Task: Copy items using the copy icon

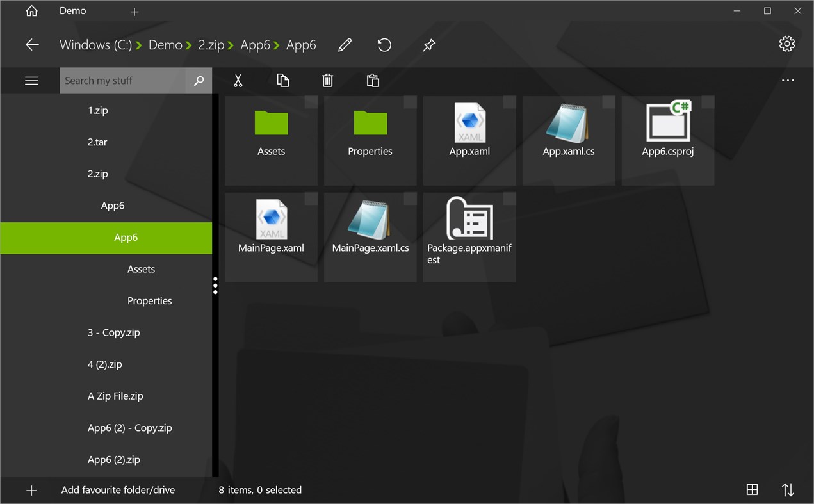Action: 282,80
